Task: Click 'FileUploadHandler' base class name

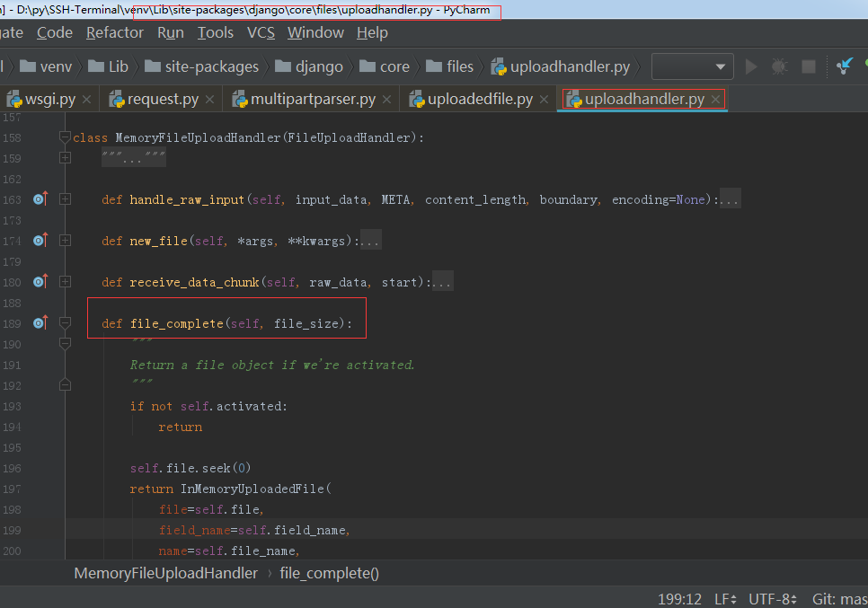Action: click(349, 137)
